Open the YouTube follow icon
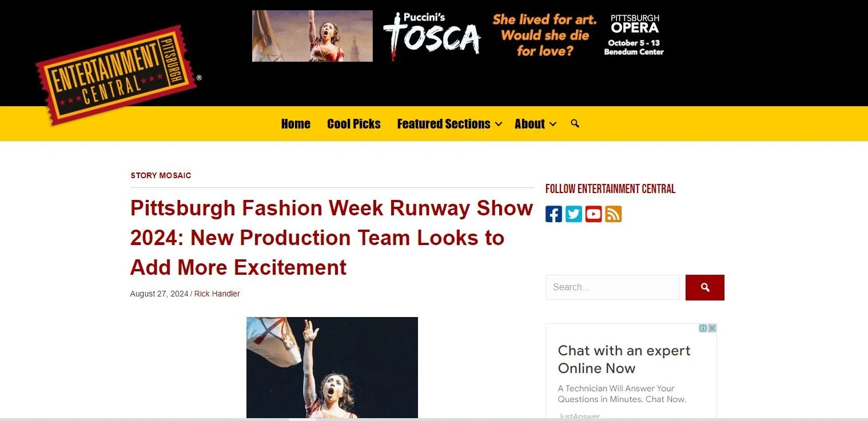This screenshot has width=868, height=421. 594,214
